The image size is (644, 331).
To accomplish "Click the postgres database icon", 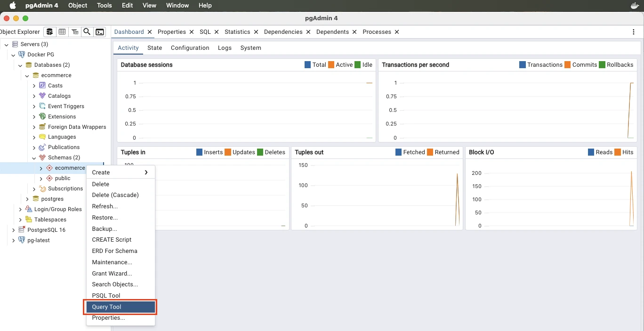I will (36, 199).
